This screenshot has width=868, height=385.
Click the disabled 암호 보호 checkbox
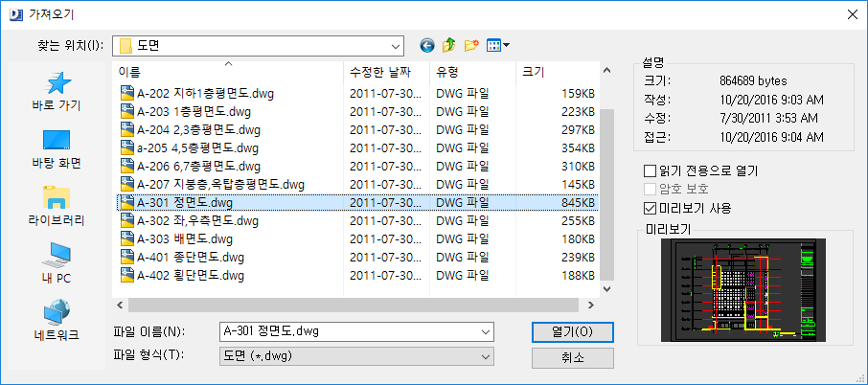650,190
